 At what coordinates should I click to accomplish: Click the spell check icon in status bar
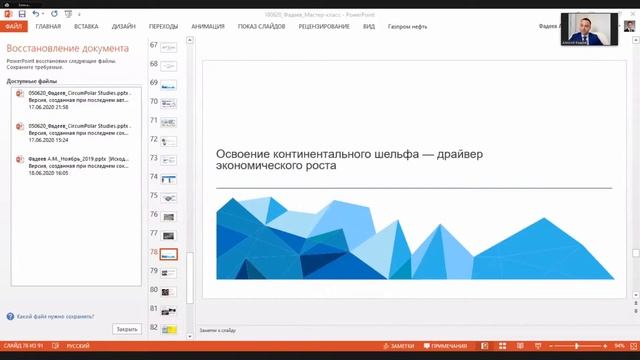point(56,346)
